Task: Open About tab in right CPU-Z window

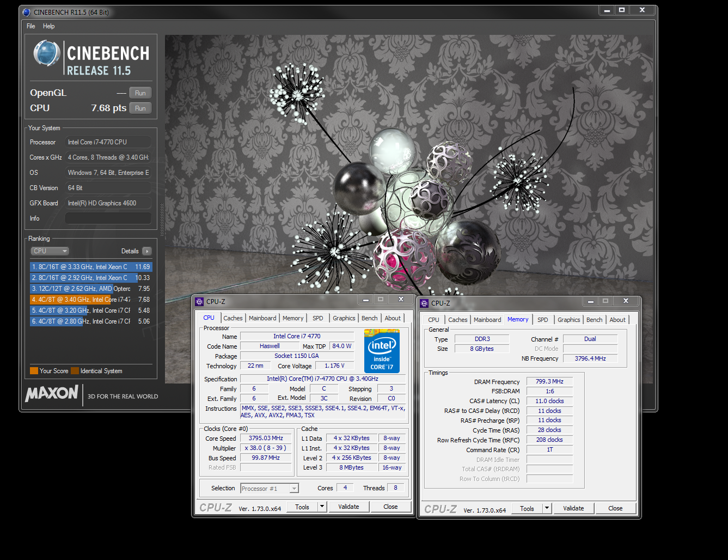Action: (617, 320)
